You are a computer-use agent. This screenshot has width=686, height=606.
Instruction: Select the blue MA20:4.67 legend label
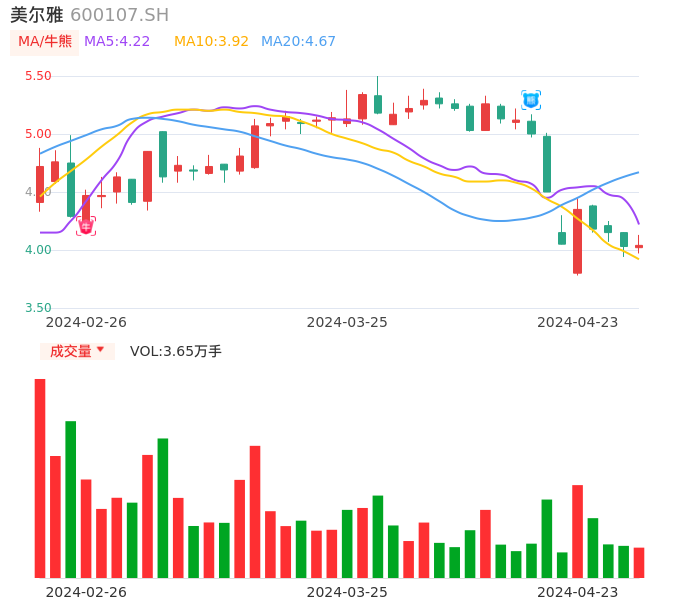298,42
